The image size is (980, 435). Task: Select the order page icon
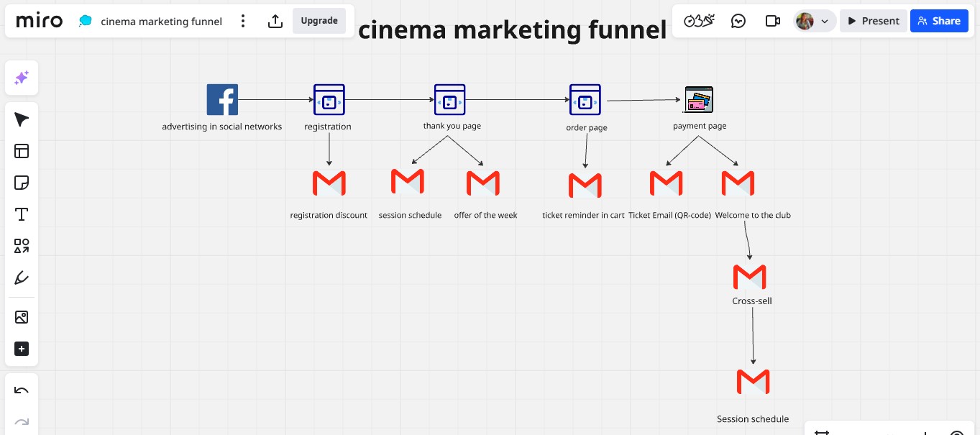pos(585,99)
